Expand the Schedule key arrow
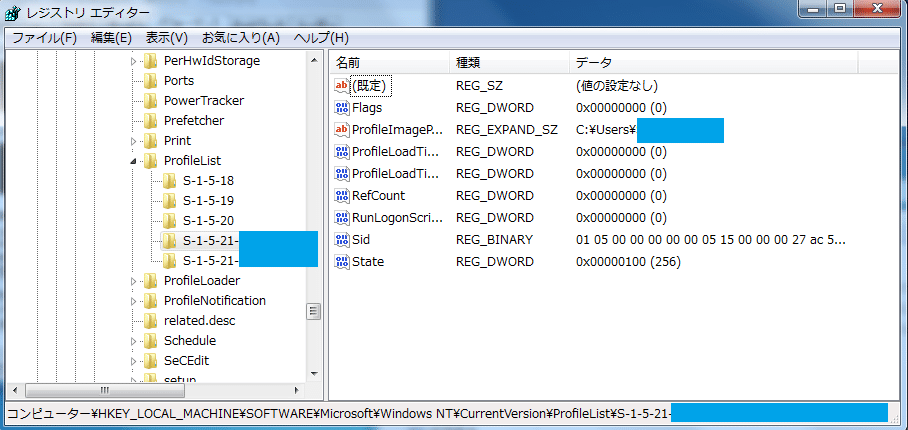The height and width of the screenshot is (430, 908). click(x=134, y=341)
